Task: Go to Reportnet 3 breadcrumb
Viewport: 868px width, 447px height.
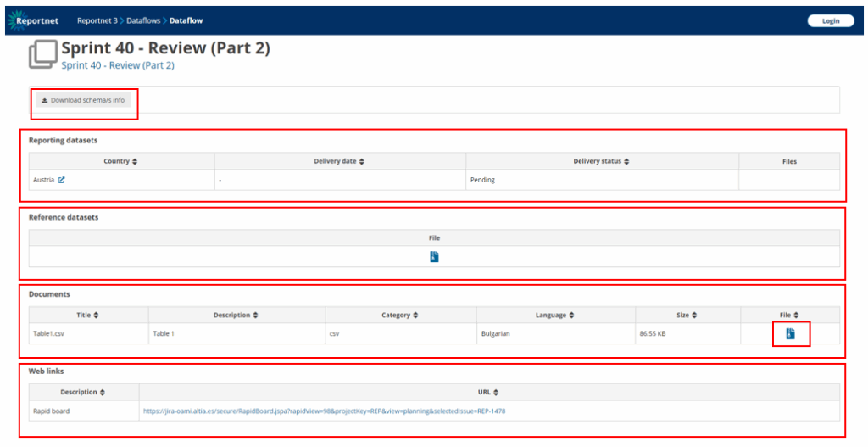Action: [x=97, y=20]
